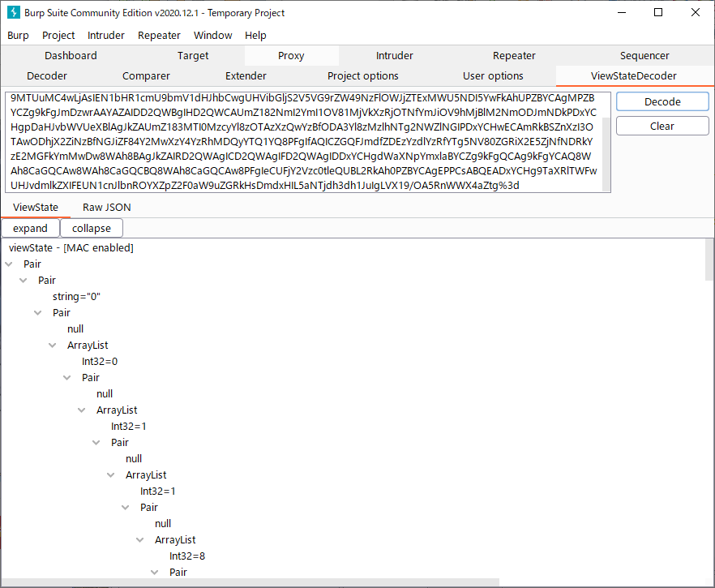Switch to the Decoder tab

click(47, 75)
